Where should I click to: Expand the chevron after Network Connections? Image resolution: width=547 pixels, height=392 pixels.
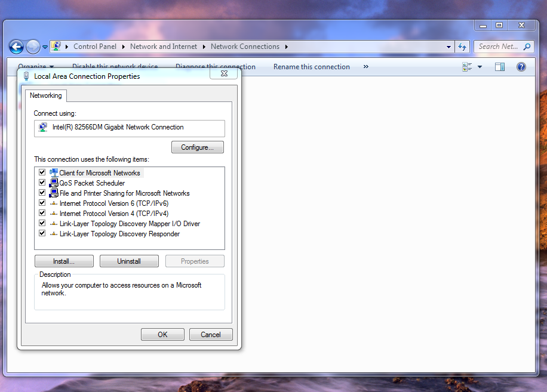point(287,47)
